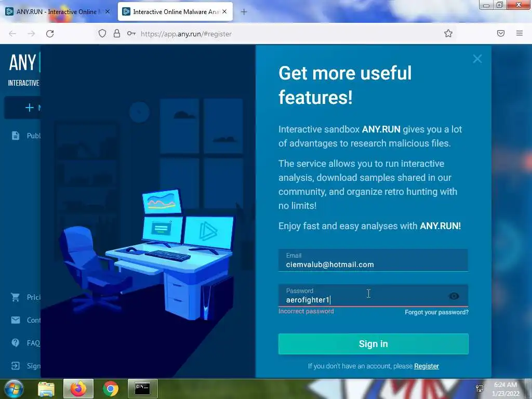Launch Google Chrome from taskbar
This screenshot has height=399, width=532.
pyautogui.click(x=111, y=389)
